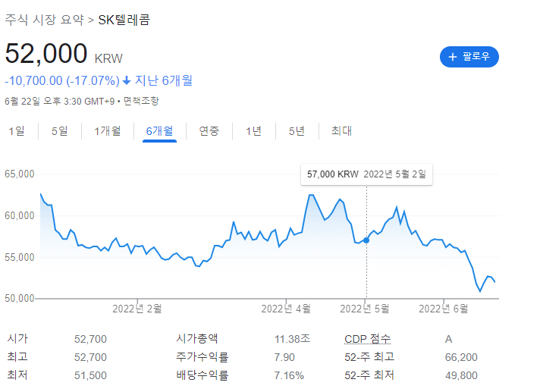The height and width of the screenshot is (392, 543).
Task: Click the SK텔레콤 title text
Action: coord(124,20)
